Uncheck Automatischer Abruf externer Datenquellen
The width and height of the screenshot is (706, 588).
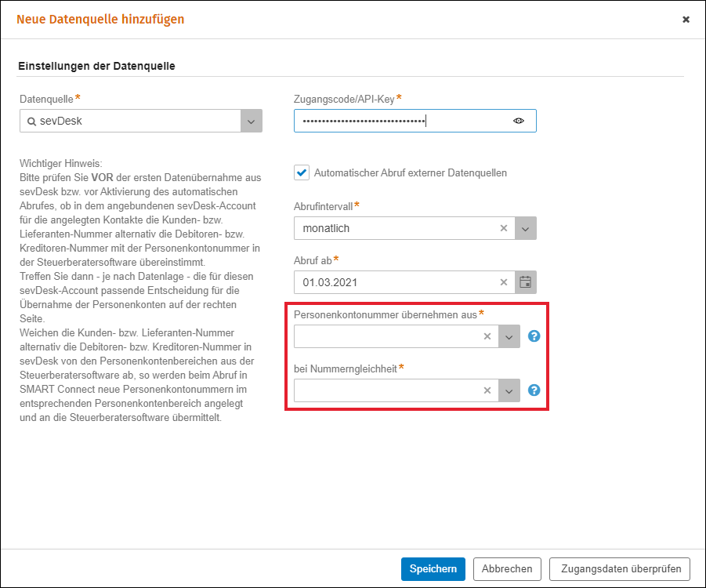pos(302,172)
